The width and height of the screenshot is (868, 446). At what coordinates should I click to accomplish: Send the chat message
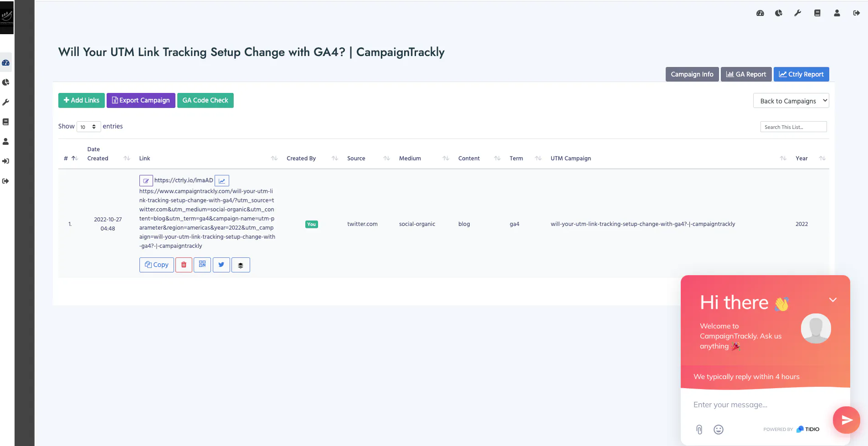click(x=847, y=420)
